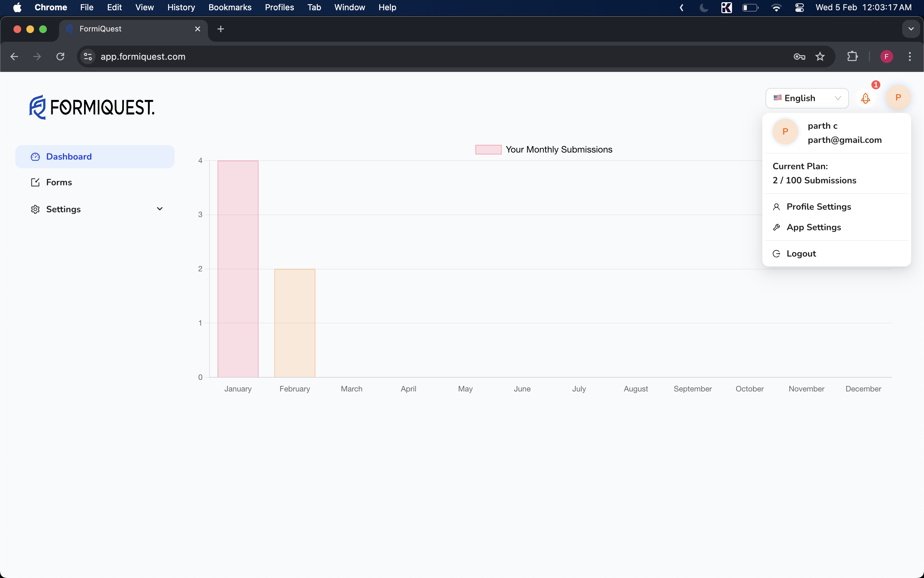
Task: Select Profile Settings in user menu
Action: click(836, 207)
